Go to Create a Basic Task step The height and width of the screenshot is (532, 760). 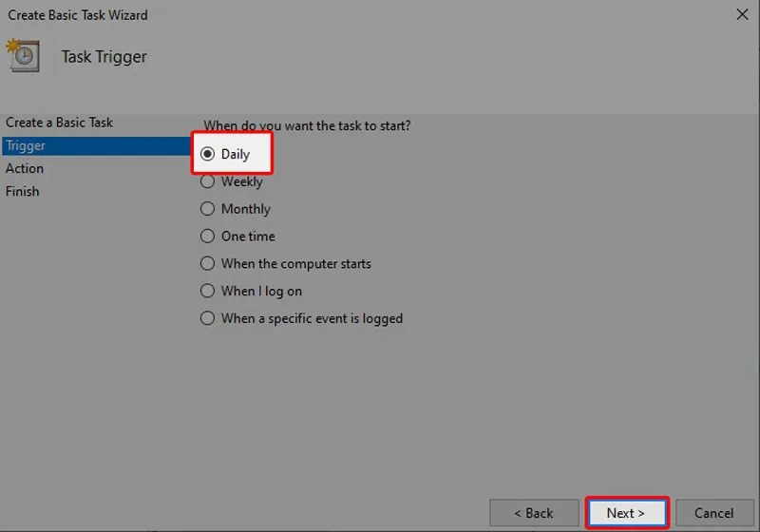[59, 123]
